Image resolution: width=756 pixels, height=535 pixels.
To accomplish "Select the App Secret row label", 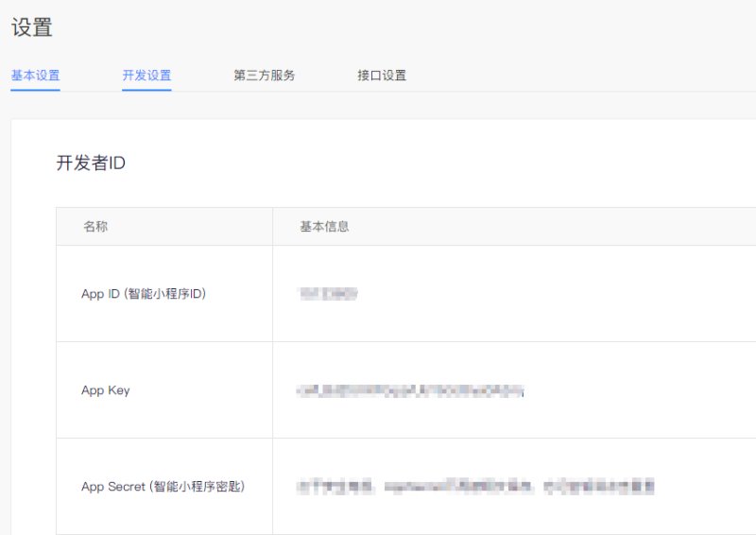I will pos(163,487).
